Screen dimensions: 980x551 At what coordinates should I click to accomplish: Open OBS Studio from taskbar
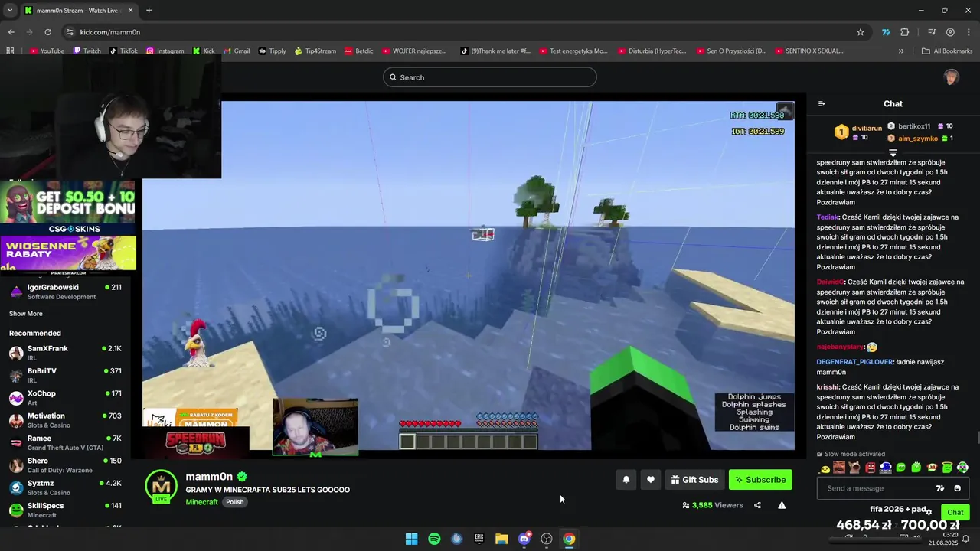click(x=547, y=539)
